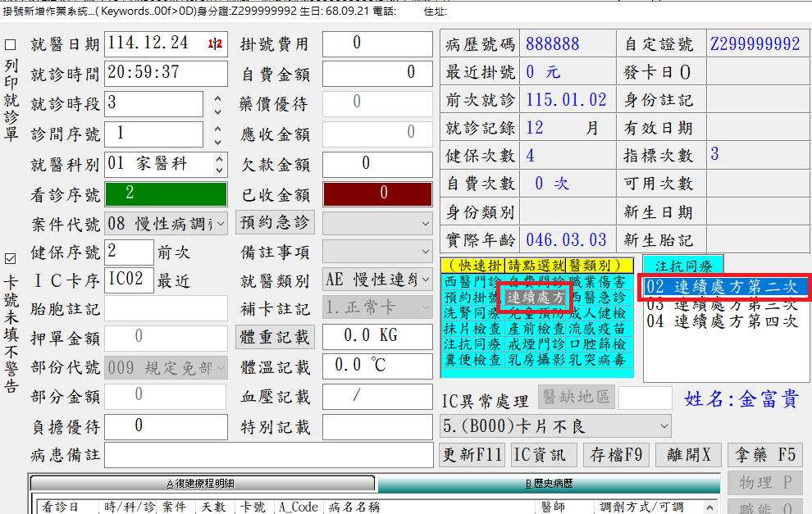Image resolution: width=812 pixels, height=514 pixels.
Task: Click the up arrow for 就診時段
Action: tap(217, 99)
